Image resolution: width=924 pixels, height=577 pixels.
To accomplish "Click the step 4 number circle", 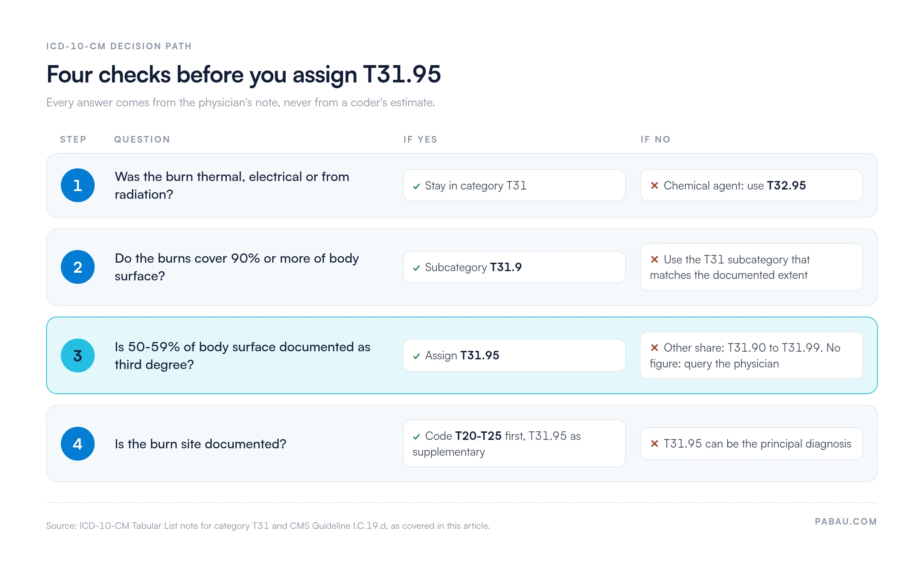I will [78, 444].
